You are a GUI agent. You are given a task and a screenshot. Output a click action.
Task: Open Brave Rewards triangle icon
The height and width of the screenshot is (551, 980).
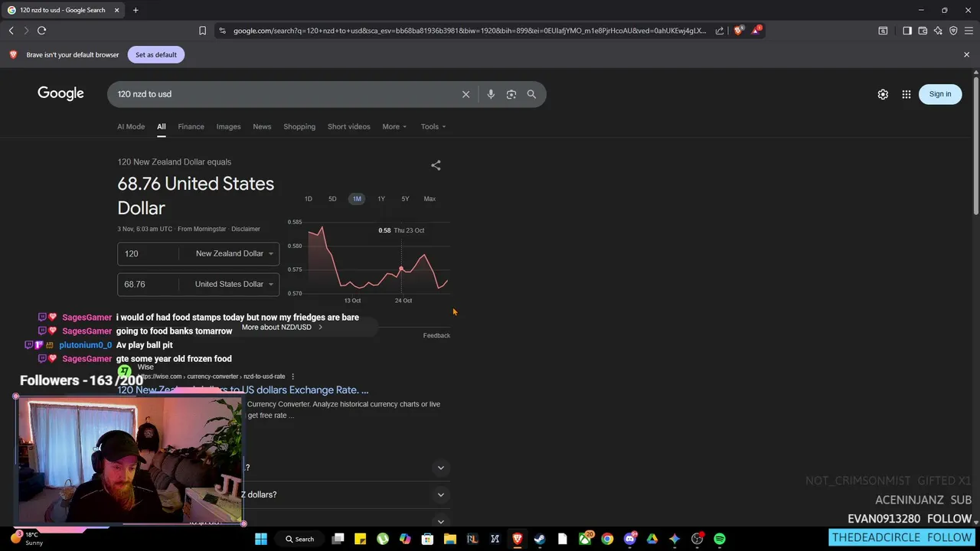click(756, 31)
